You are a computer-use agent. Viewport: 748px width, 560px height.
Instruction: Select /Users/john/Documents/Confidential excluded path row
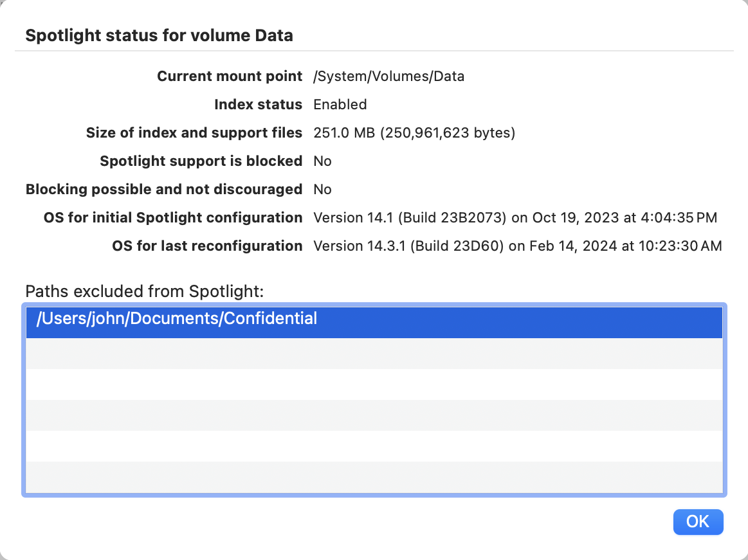(x=374, y=323)
